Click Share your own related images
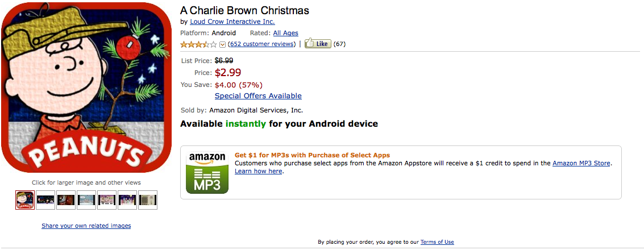The height and width of the screenshot is (250, 644). coord(86,226)
